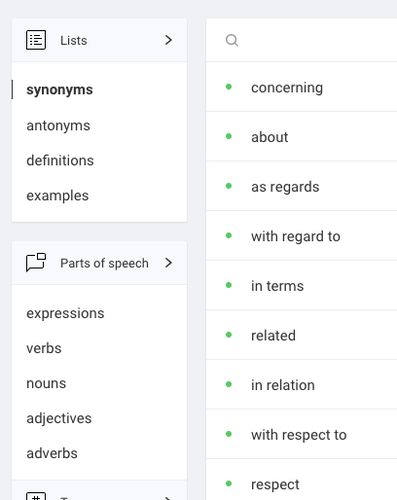Filter results by adjectives
Viewport: 397px width, 500px height.
59,419
